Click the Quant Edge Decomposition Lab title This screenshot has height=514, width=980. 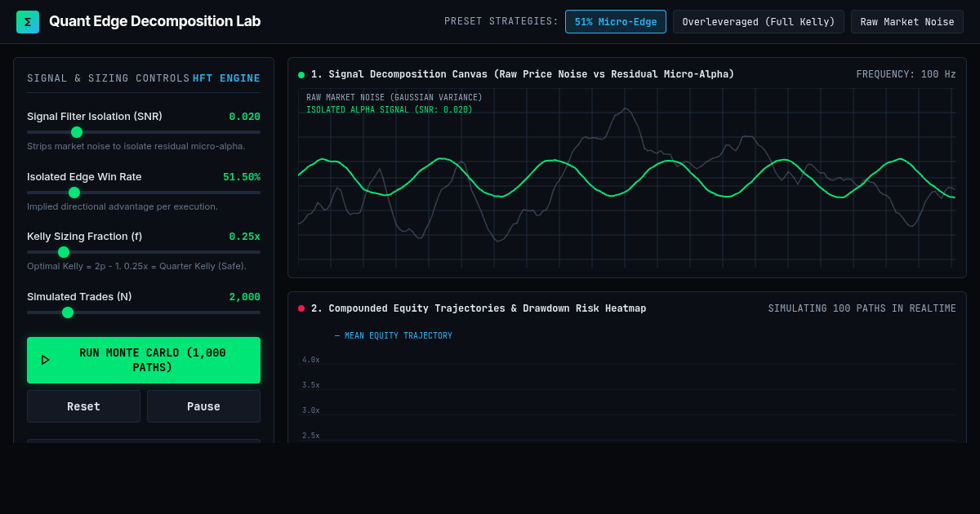coord(155,21)
